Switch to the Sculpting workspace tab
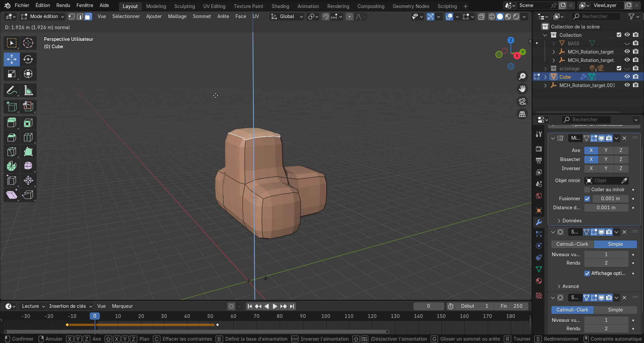Viewport: 644px width, 343px height. coord(184,6)
